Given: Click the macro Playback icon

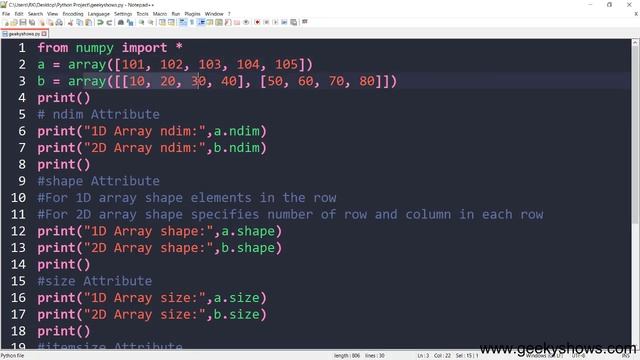Looking at the screenshot, I should pos(275,22).
